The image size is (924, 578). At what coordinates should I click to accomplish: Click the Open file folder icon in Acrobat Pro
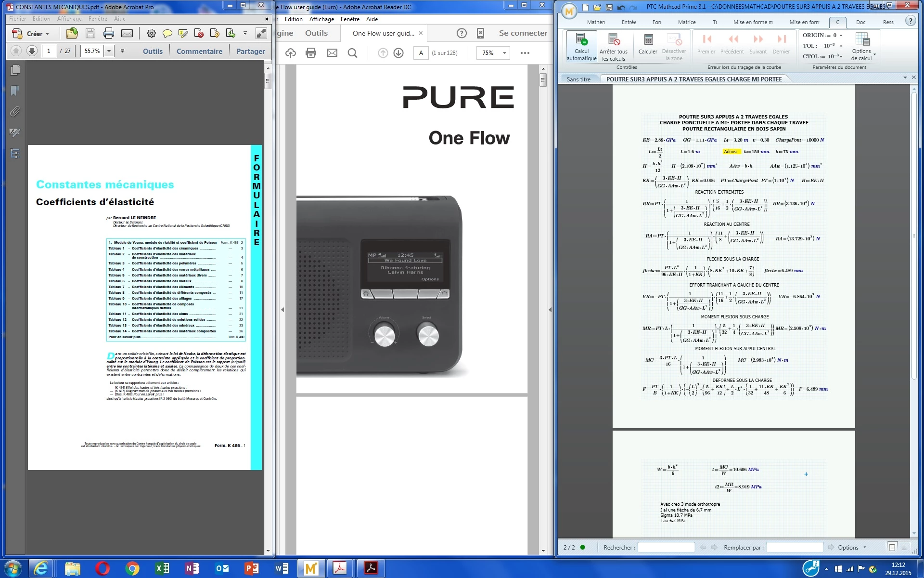coord(72,33)
